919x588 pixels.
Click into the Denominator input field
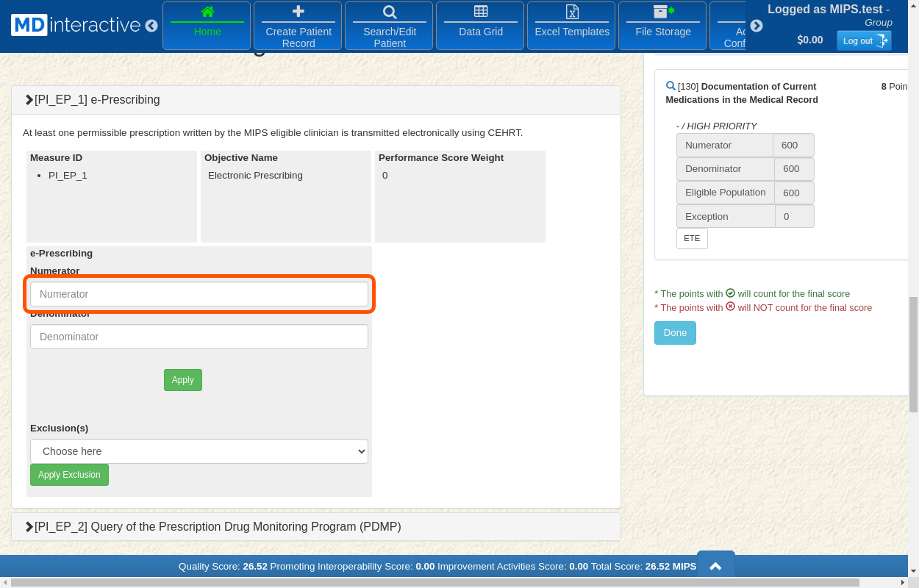[x=199, y=337]
